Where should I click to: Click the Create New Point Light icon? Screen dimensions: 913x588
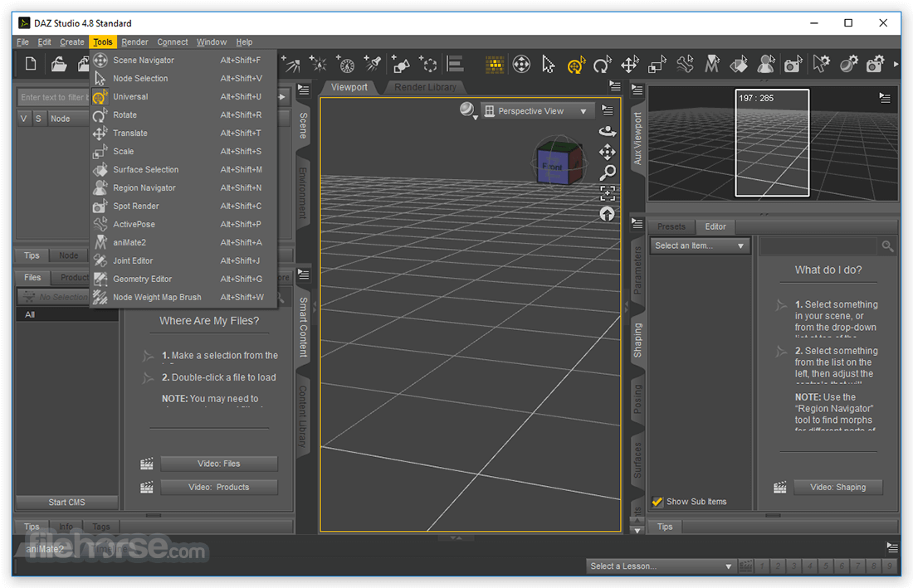point(318,63)
